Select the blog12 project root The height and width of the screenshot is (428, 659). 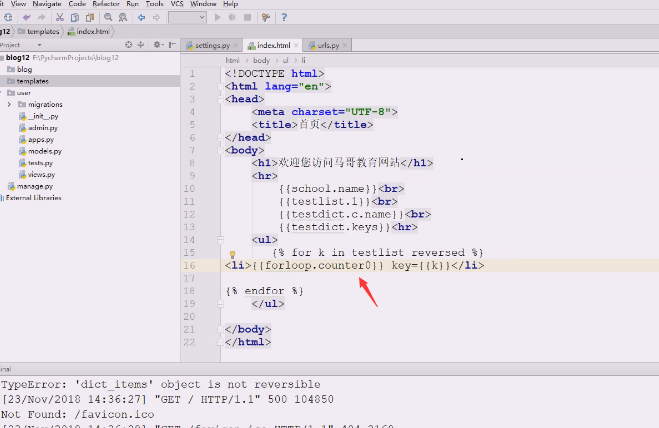coord(18,58)
